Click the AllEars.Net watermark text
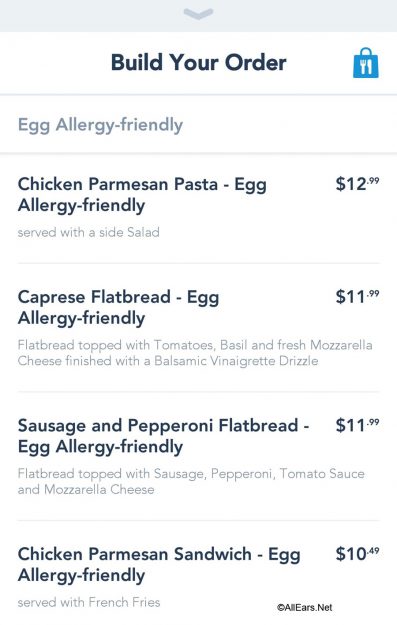The height and width of the screenshot is (625, 397). coord(305,607)
